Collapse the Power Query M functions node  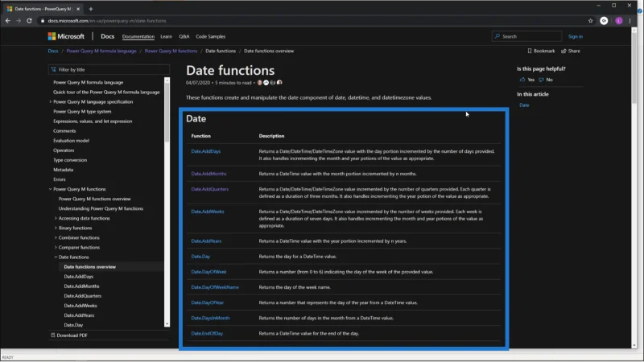point(51,189)
